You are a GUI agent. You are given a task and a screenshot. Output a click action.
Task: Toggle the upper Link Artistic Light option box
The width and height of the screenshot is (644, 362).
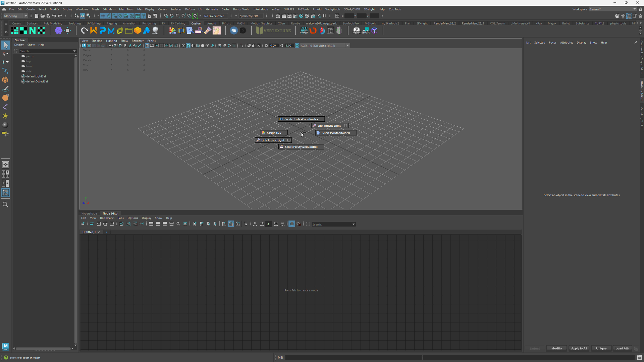point(345,126)
